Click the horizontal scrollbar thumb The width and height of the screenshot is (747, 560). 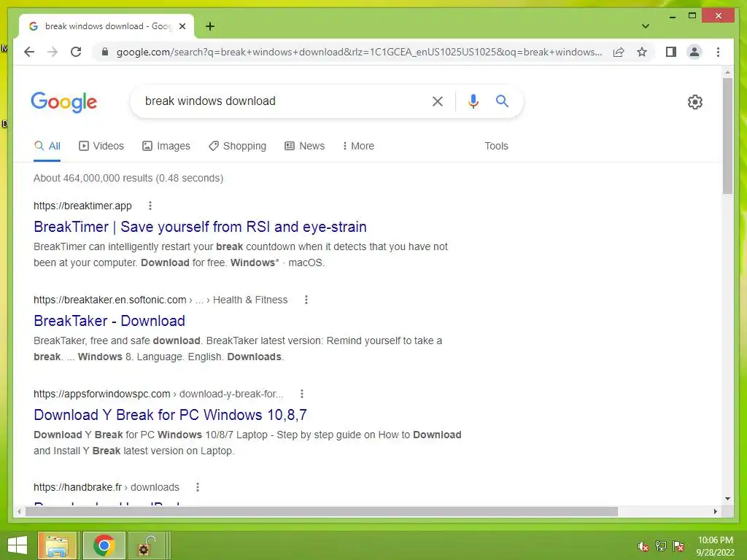point(322,511)
